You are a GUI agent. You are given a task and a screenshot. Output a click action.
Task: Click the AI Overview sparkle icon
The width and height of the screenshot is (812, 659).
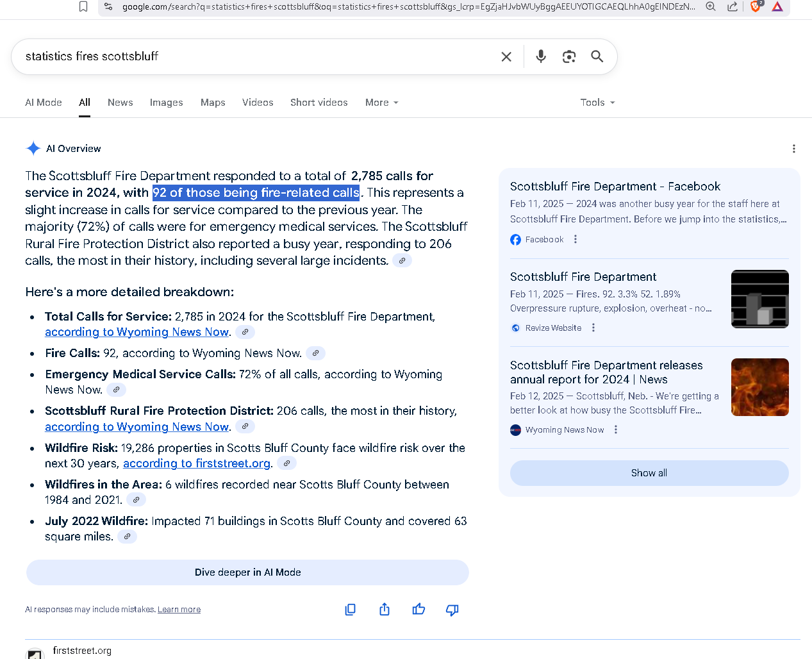pos(33,148)
